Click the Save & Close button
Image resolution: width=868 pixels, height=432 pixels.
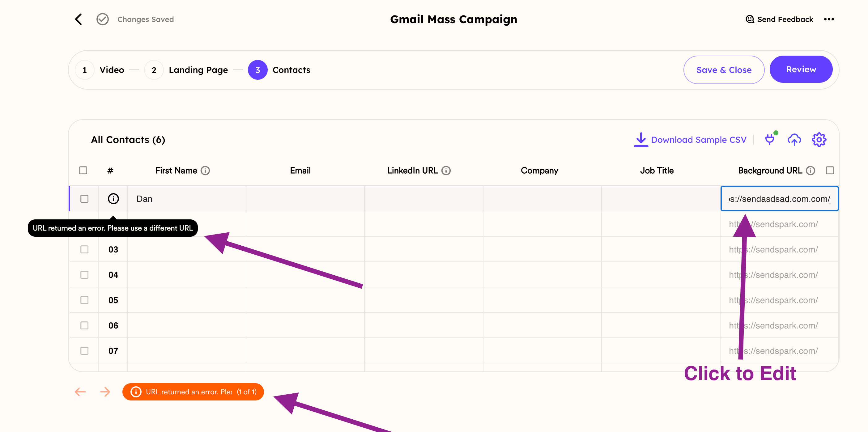724,70
